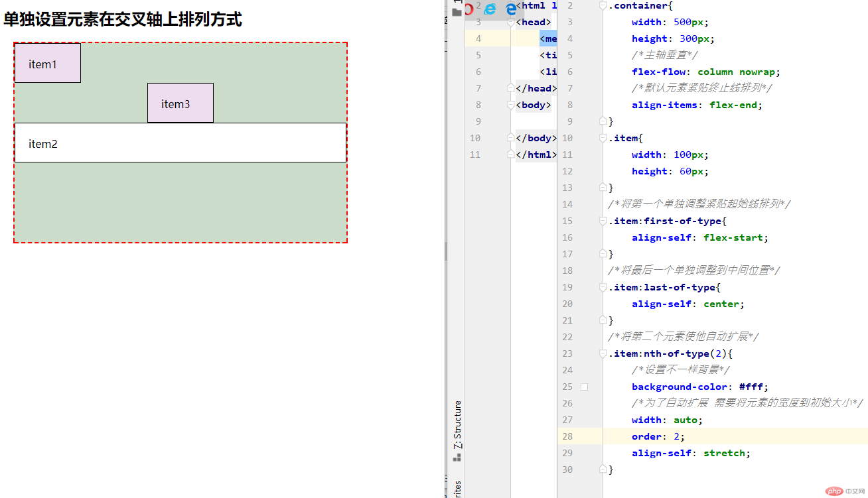Click line number 28 in CSS gutter
The image size is (868, 498).
pos(567,436)
